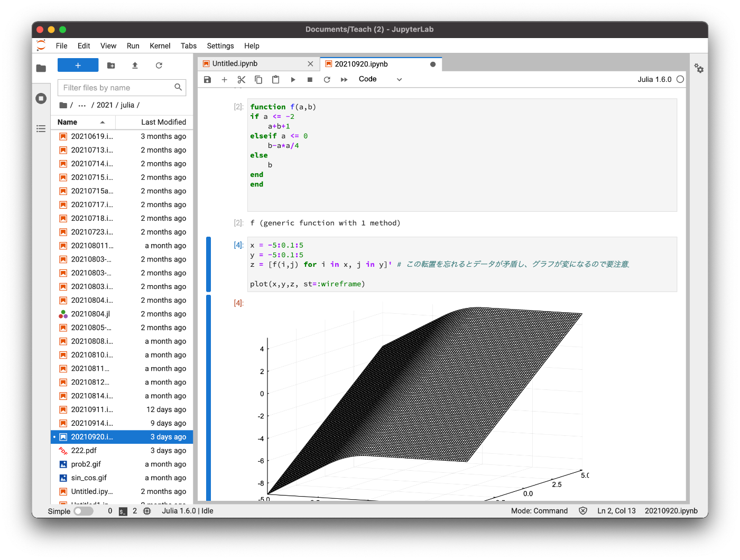
Task: Restart kernel and run all cells
Action: [x=344, y=79]
